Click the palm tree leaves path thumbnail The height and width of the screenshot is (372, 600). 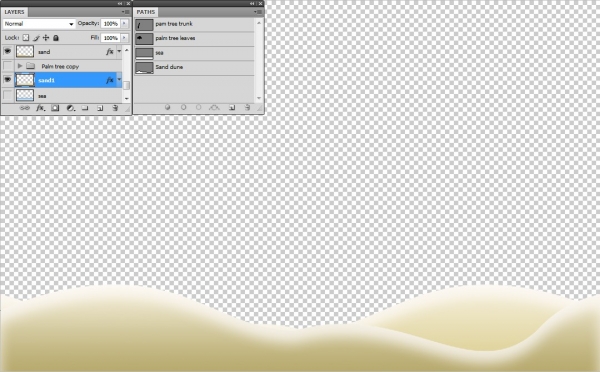(x=144, y=39)
